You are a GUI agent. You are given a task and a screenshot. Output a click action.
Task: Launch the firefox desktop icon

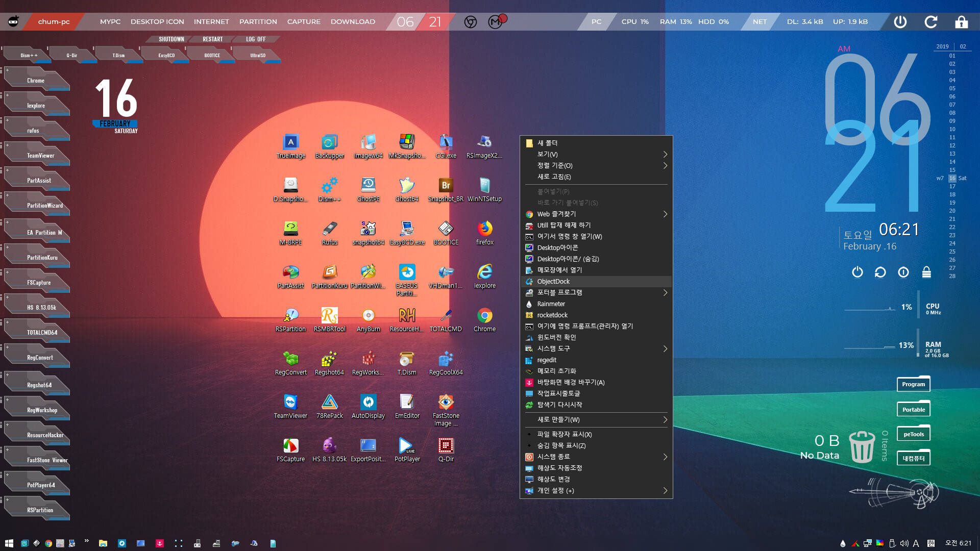[484, 233]
